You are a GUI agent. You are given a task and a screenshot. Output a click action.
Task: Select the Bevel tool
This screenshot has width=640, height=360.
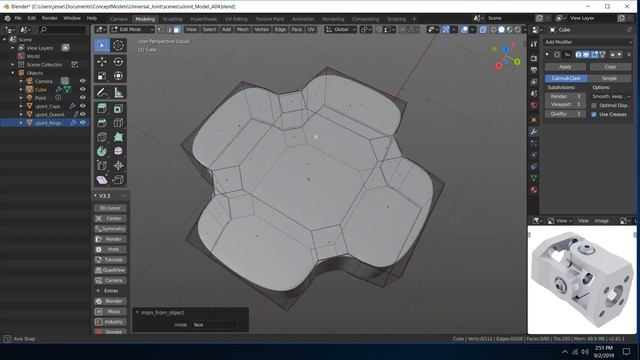[102, 122]
